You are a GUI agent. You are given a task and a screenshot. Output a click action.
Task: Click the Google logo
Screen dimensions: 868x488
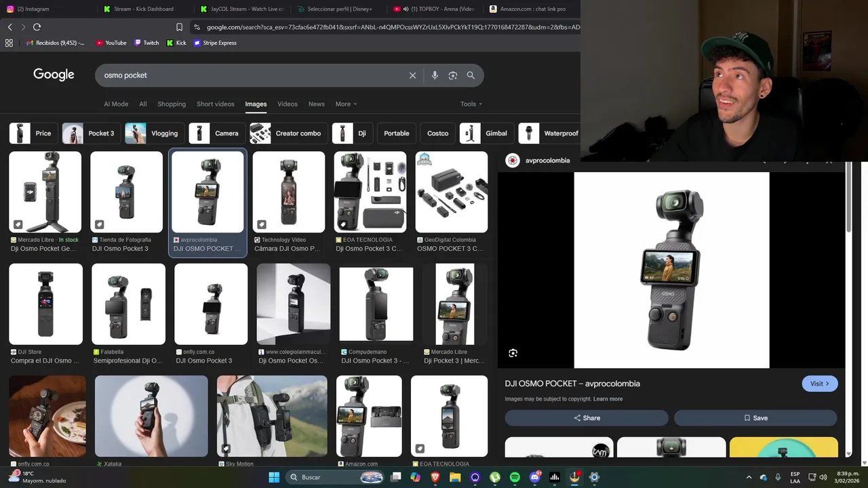[x=54, y=75]
